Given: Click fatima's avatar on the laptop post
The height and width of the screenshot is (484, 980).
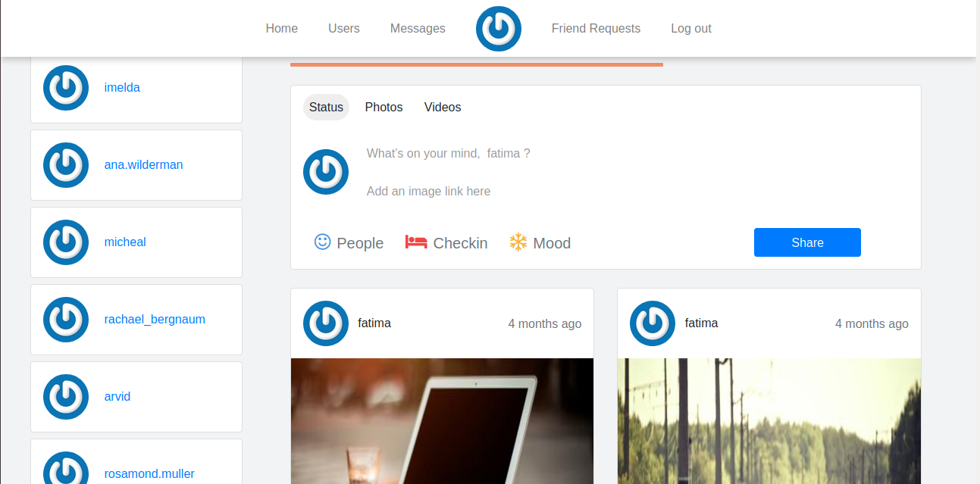Looking at the screenshot, I should (326, 323).
